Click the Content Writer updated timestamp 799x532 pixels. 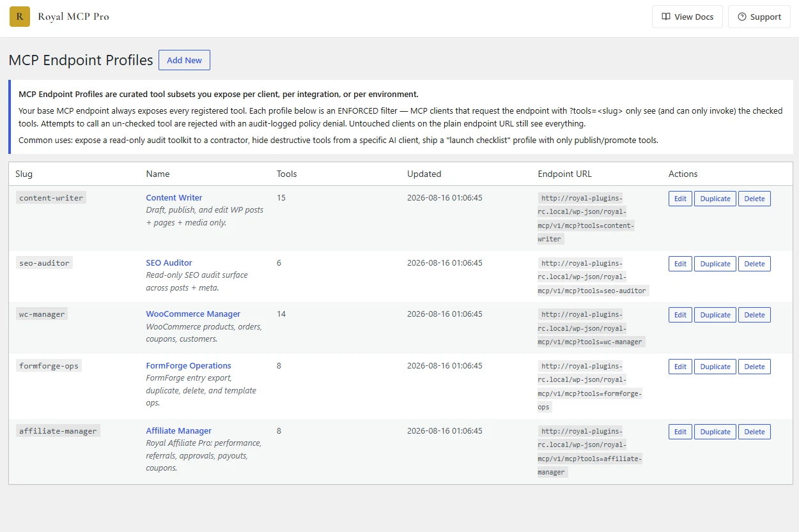point(445,198)
